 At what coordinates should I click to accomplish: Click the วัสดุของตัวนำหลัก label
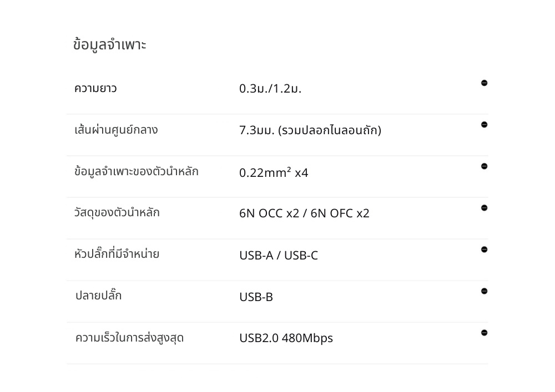point(117,212)
